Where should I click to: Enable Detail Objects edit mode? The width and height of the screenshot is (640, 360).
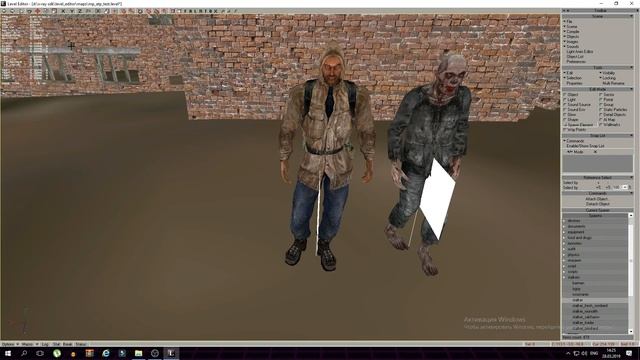click(x=614, y=115)
